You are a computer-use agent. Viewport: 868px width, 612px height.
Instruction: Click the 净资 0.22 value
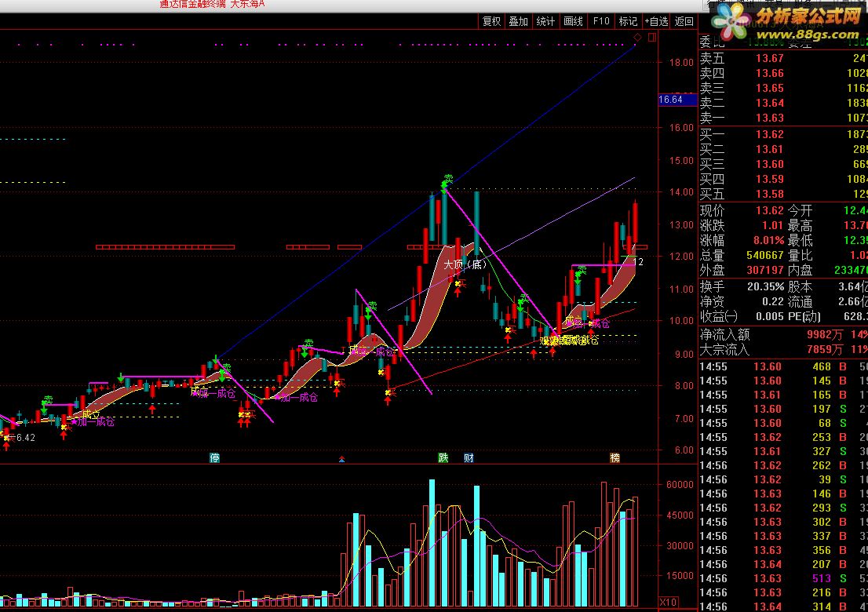pyautogui.click(x=773, y=302)
